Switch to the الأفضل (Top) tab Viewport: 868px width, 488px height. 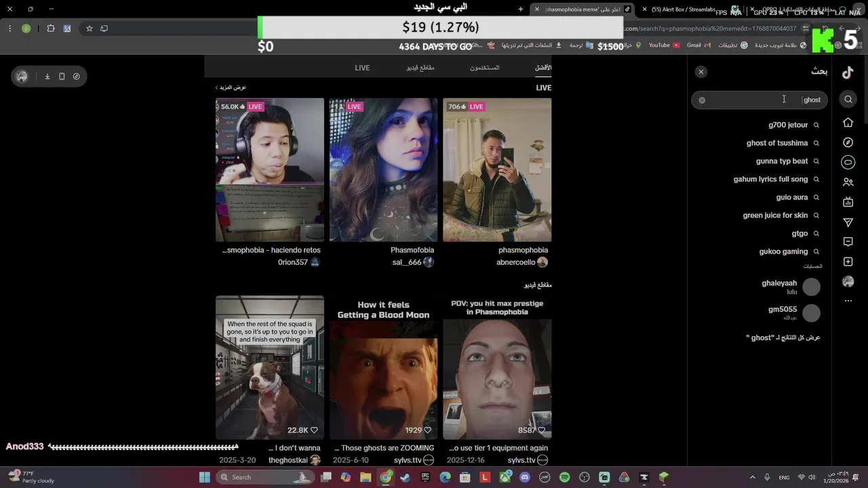click(543, 68)
